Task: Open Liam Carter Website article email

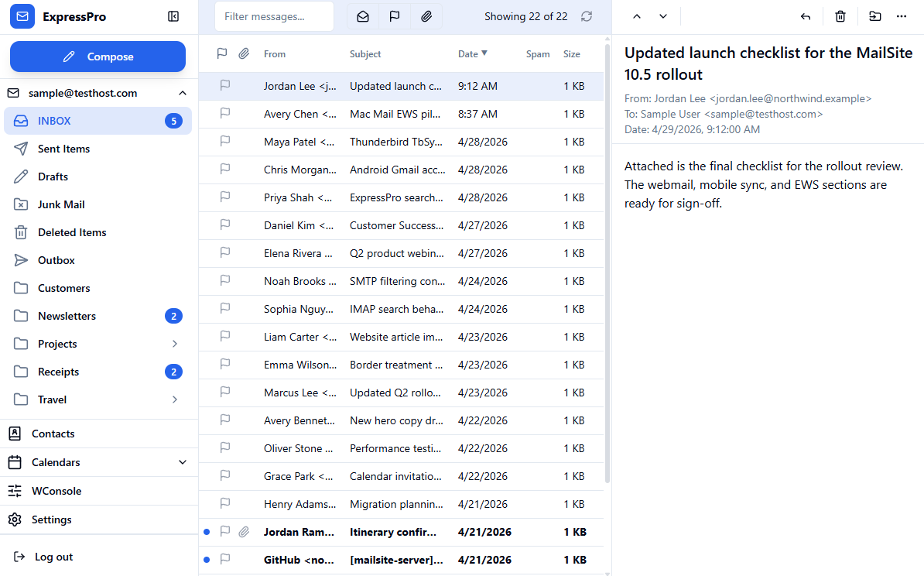Action: point(402,337)
